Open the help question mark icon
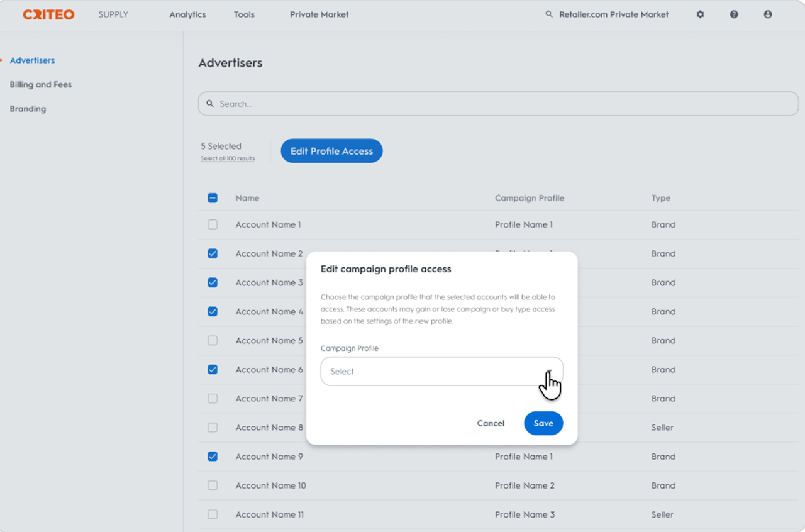This screenshot has width=805, height=532. coord(734,14)
